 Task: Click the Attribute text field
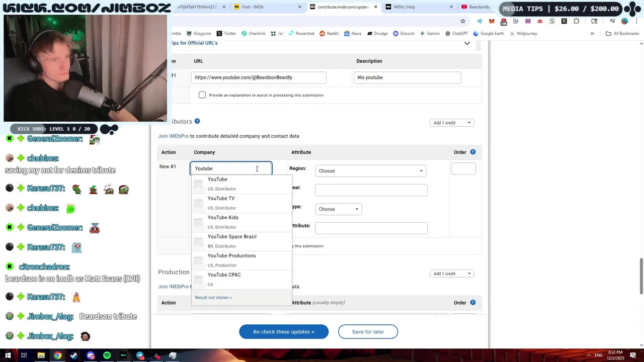[x=371, y=228]
